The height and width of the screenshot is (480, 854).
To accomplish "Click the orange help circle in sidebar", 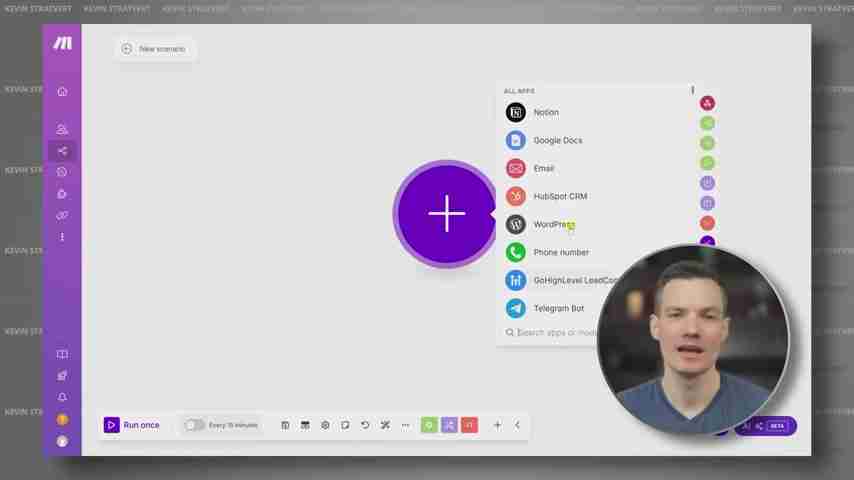I will [x=62, y=420].
